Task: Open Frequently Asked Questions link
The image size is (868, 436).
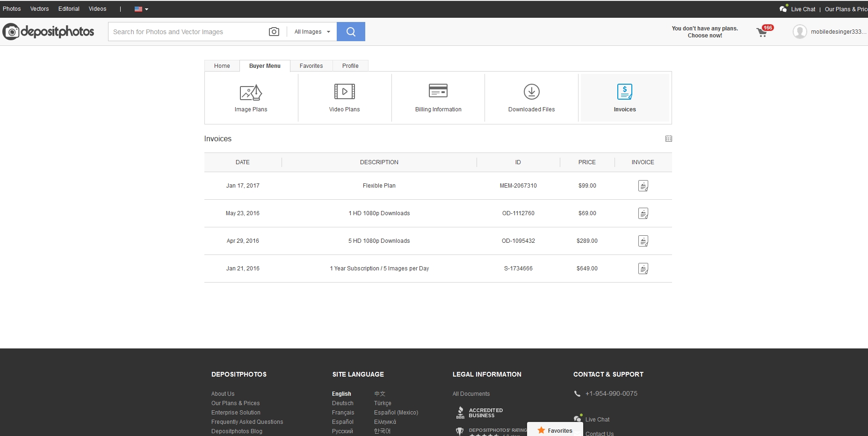Action: [247, 422]
